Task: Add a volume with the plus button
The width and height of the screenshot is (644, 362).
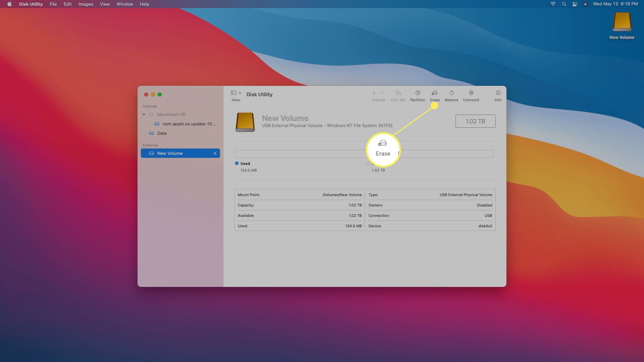Action: (374, 93)
